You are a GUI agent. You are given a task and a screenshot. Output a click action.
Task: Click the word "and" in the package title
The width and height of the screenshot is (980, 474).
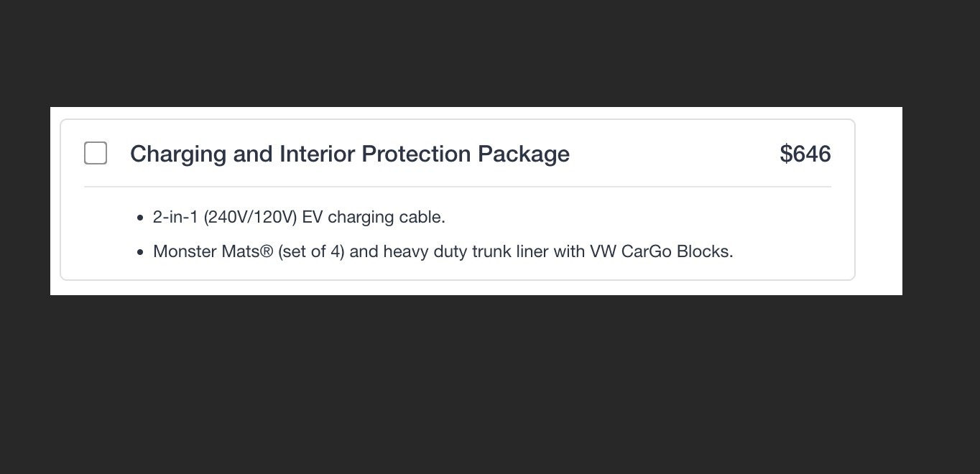tap(253, 154)
